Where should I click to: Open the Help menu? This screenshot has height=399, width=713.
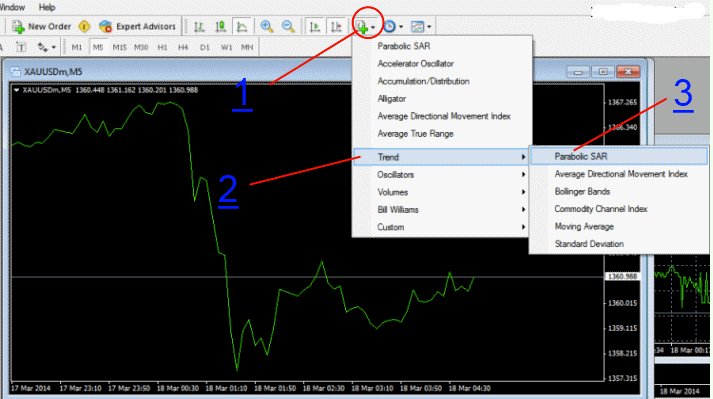(47, 7)
